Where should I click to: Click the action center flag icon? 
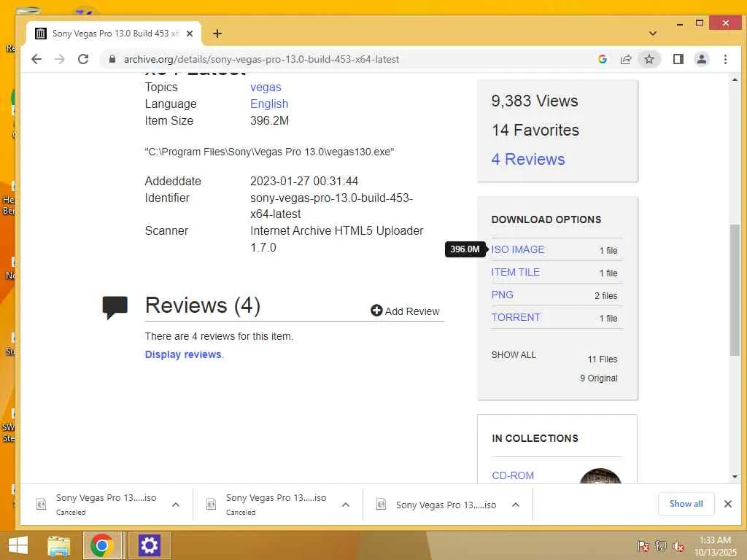[x=643, y=545]
